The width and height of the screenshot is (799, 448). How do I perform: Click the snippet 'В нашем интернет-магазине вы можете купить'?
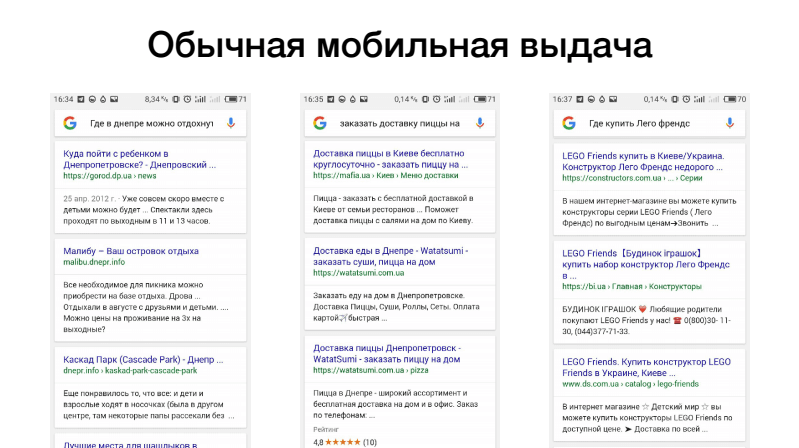(649, 212)
